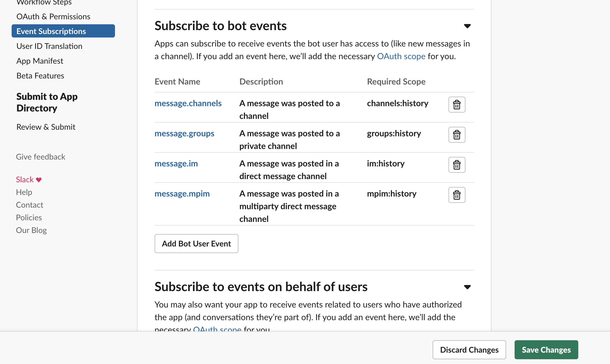This screenshot has height=364, width=610.
Task: Switch to the App Manifest page
Action: point(40,60)
